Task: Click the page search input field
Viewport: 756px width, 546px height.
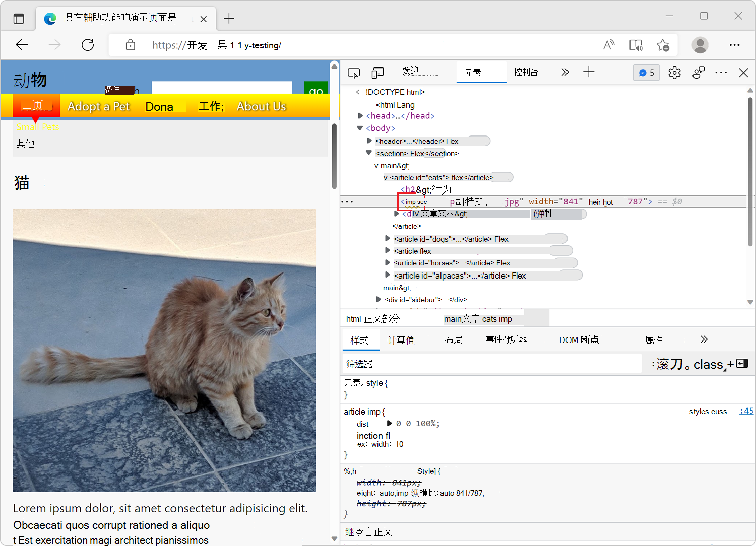Action: click(x=222, y=88)
